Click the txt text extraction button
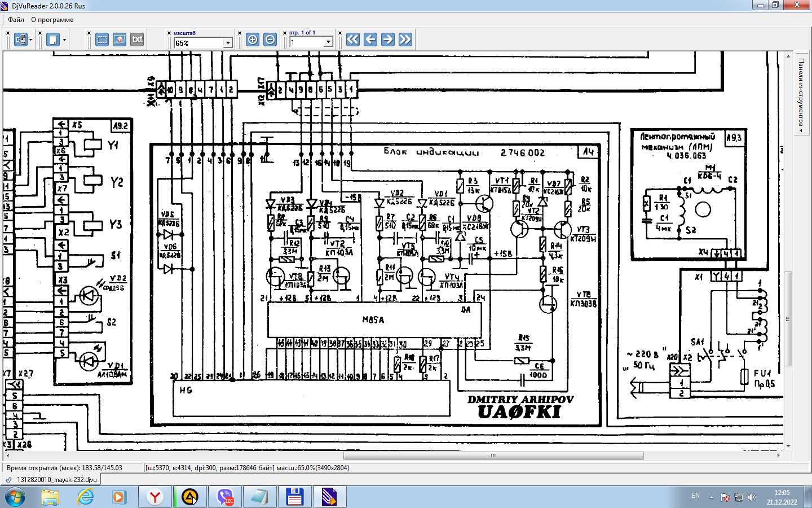Screen dimensions: 812x508 (x=137, y=40)
